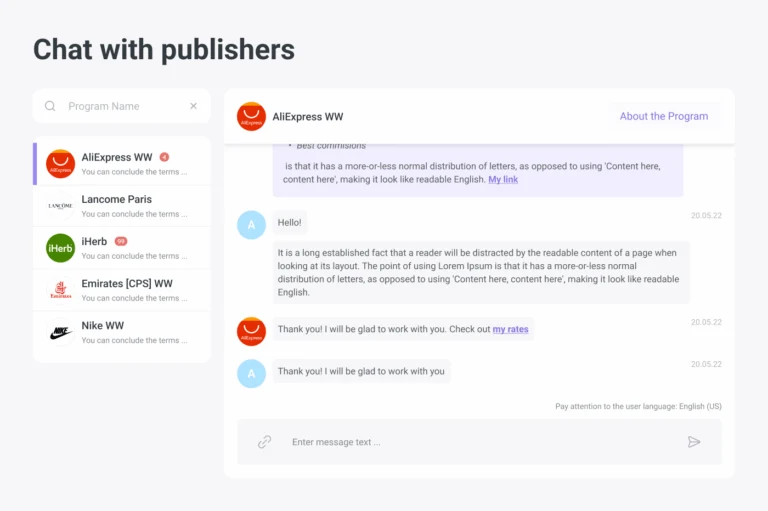This screenshot has width=768, height=511.
Task: Open the iHerb chat
Action: pos(122,248)
